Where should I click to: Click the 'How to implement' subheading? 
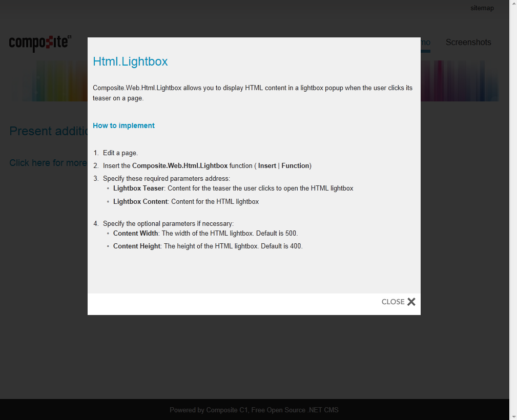(x=123, y=125)
